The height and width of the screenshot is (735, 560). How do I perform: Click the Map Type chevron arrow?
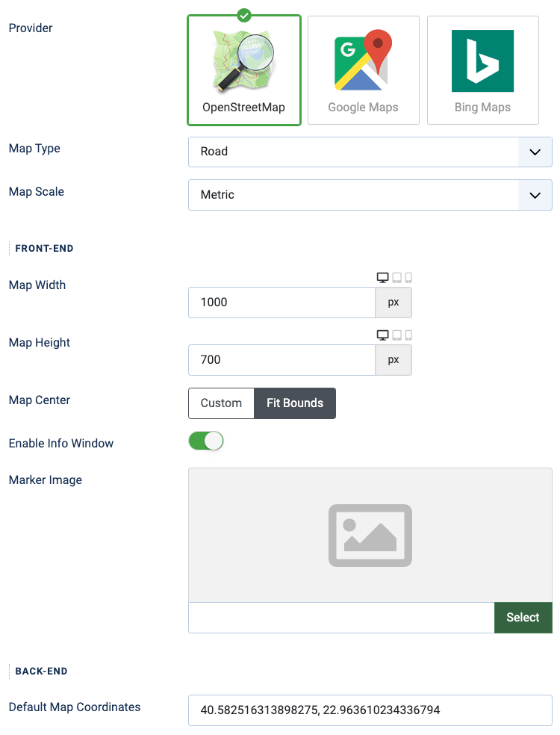[x=535, y=152]
